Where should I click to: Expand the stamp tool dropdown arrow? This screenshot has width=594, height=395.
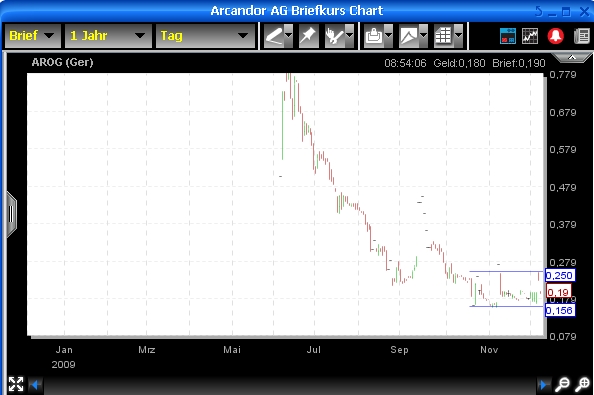click(389, 36)
